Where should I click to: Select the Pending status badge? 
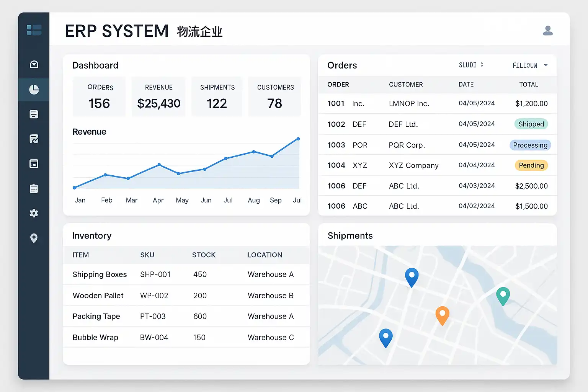(x=531, y=165)
